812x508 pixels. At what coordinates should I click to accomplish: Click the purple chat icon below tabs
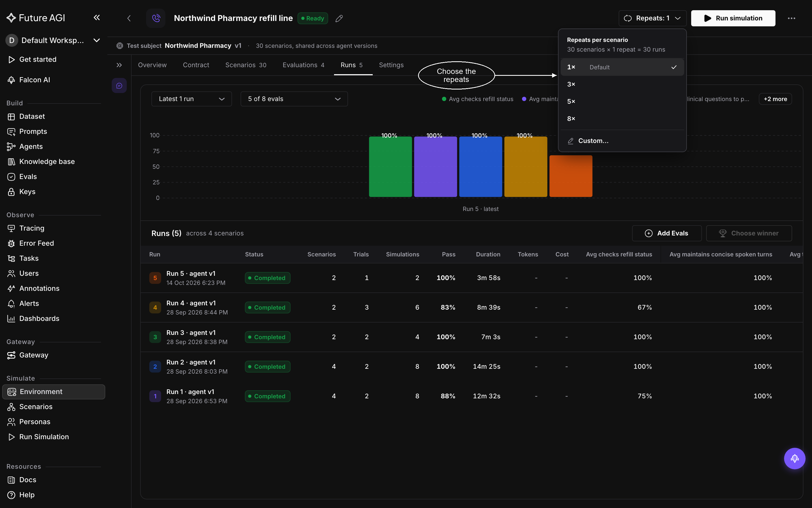[x=119, y=86]
